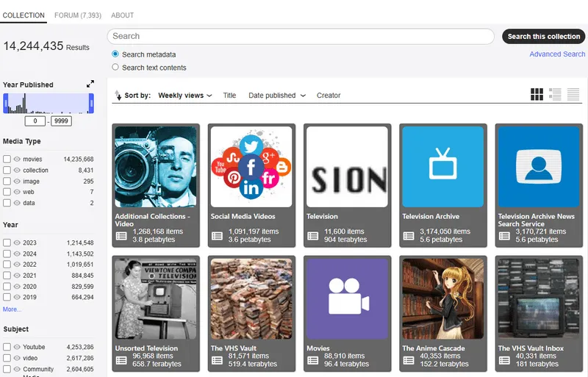Grab left handle of year histogram slider

click(6, 103)
